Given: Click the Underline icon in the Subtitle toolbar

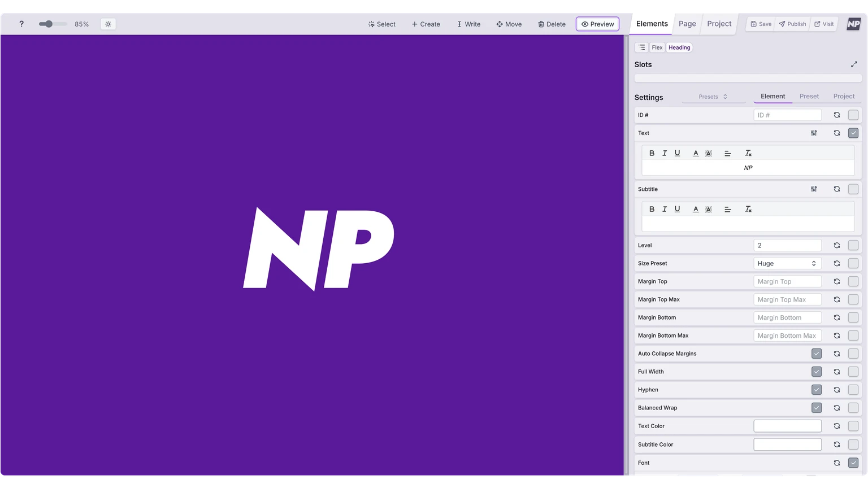Looking at the screenshot, I should (677, 209).
